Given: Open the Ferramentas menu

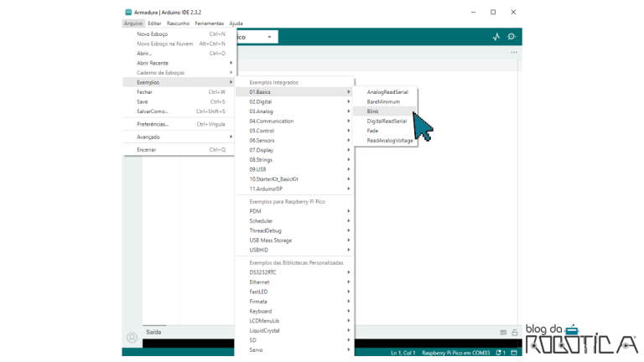Looking at the screenshot, I should (209, 23).
